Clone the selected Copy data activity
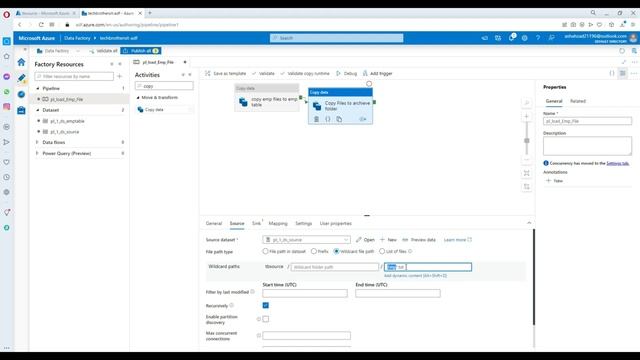The image size is (640, 360). click(339, 119)
